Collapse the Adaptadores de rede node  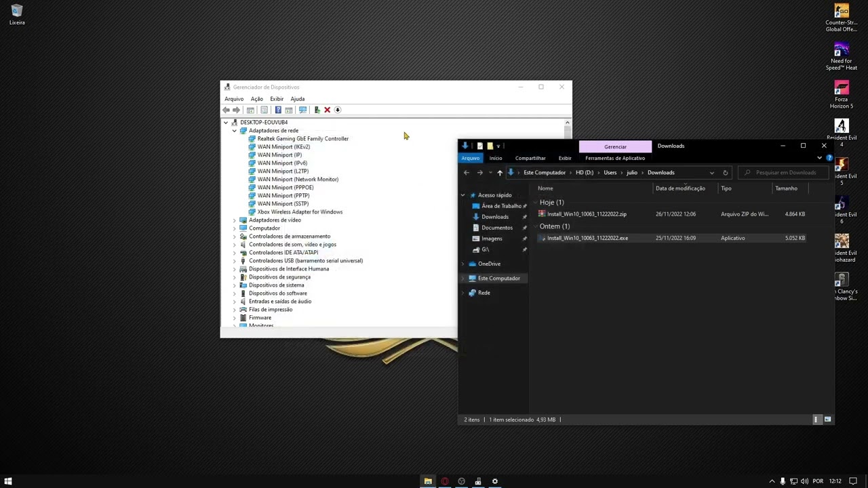[x=235, y=131]
